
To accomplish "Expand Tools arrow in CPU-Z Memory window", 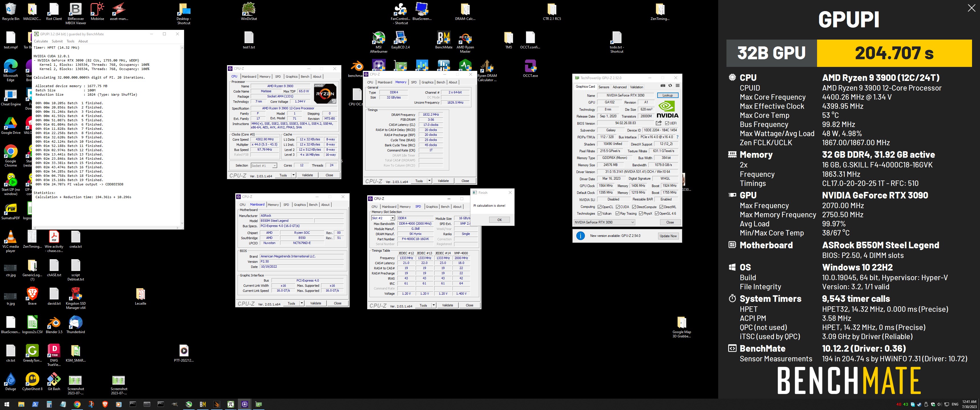I will coord(429,181).
